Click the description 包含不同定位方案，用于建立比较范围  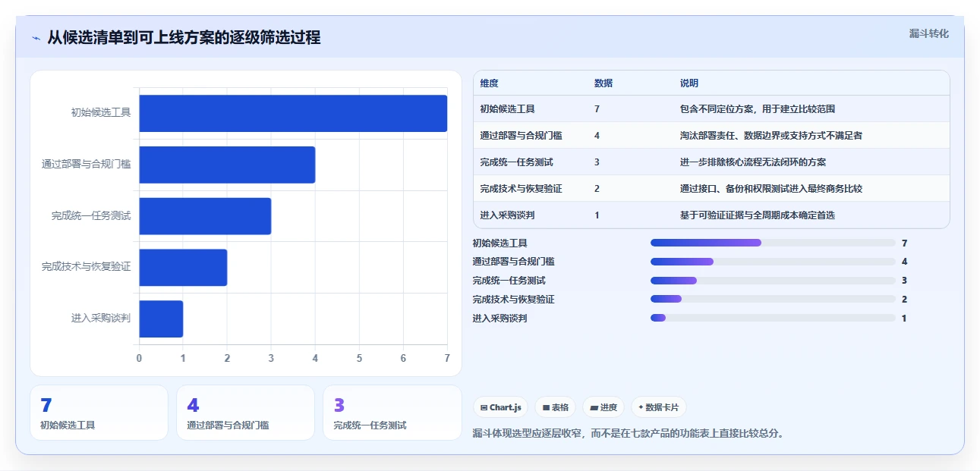[758, 109]
